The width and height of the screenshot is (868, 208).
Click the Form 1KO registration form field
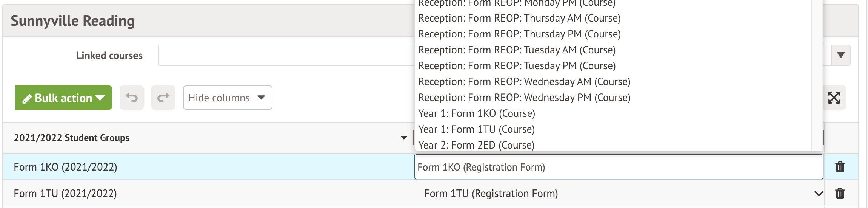click(x=618, y=167)
